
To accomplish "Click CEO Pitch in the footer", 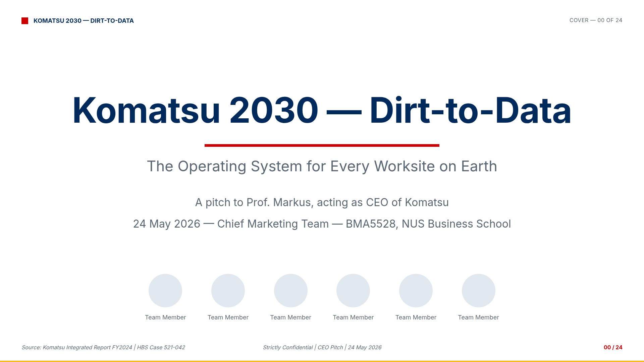I will click(330, 348).
